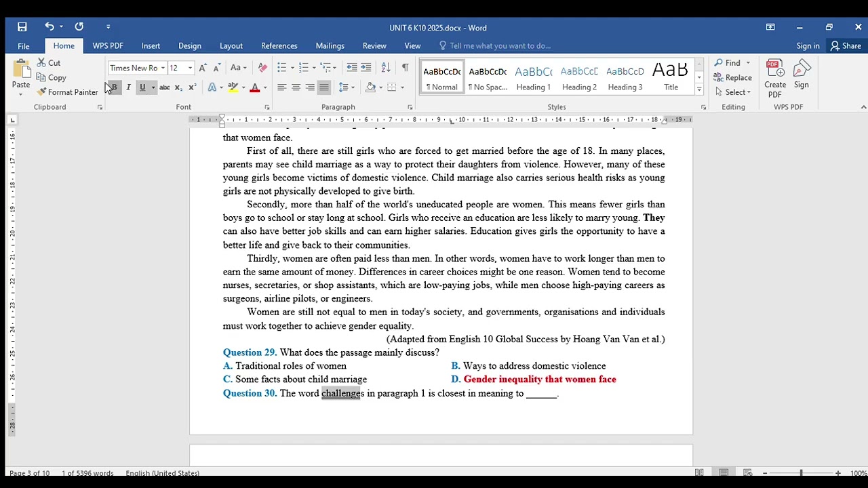The height and width of the screenshot is (488, 868).
Task: Copy the selected text
Action: (52, 78)
